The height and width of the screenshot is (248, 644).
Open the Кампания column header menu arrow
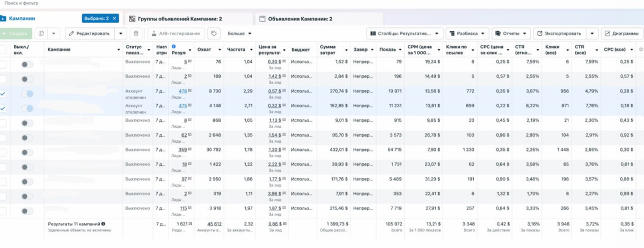[119, 49]
